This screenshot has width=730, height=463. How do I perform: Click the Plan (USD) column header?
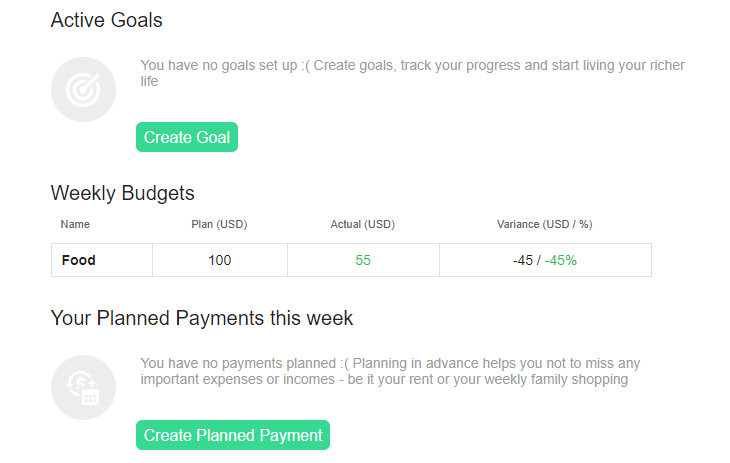(x=219, y=224)
